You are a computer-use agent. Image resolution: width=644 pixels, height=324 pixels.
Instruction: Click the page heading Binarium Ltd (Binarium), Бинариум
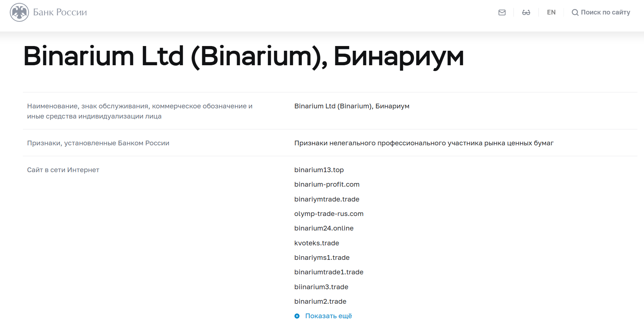click(x=244, y=57)
